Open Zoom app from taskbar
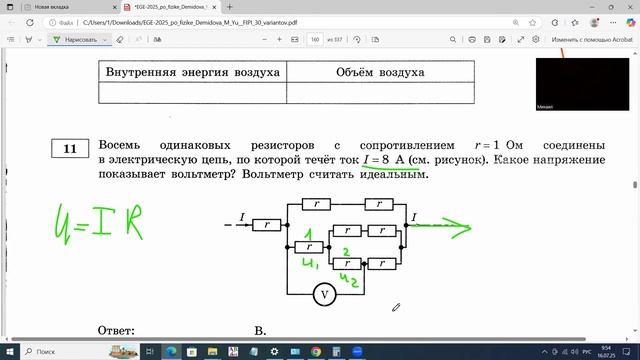The height and width of the screenshot is (360, 640). pyautogui.click(x=357, y=351)
